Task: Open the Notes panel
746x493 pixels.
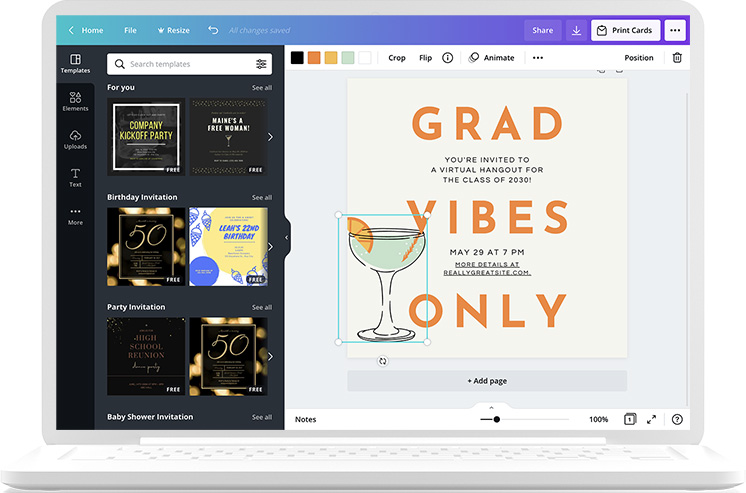Action: click(x=305, y=419)
